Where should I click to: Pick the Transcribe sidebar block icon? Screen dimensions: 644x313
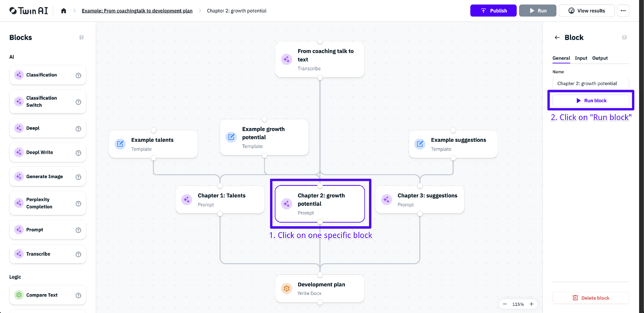(x=19, y=254)
